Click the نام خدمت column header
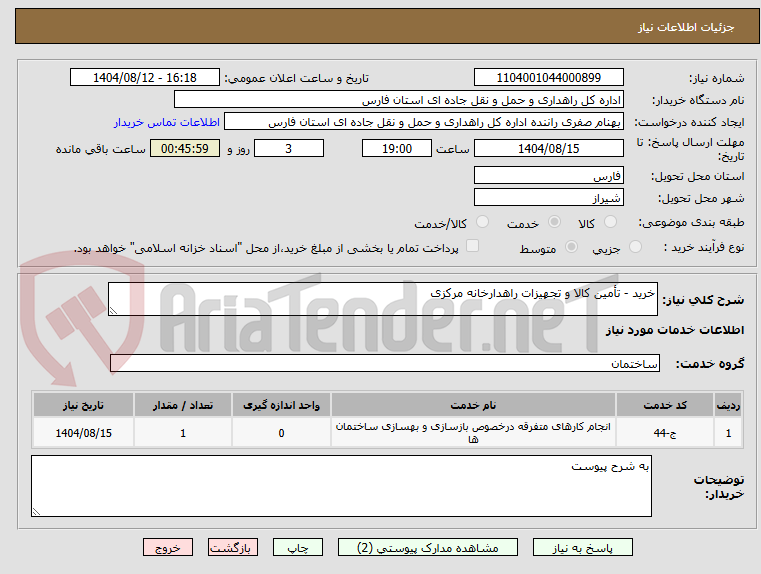 pyautogui.click(x=473, y=405)
